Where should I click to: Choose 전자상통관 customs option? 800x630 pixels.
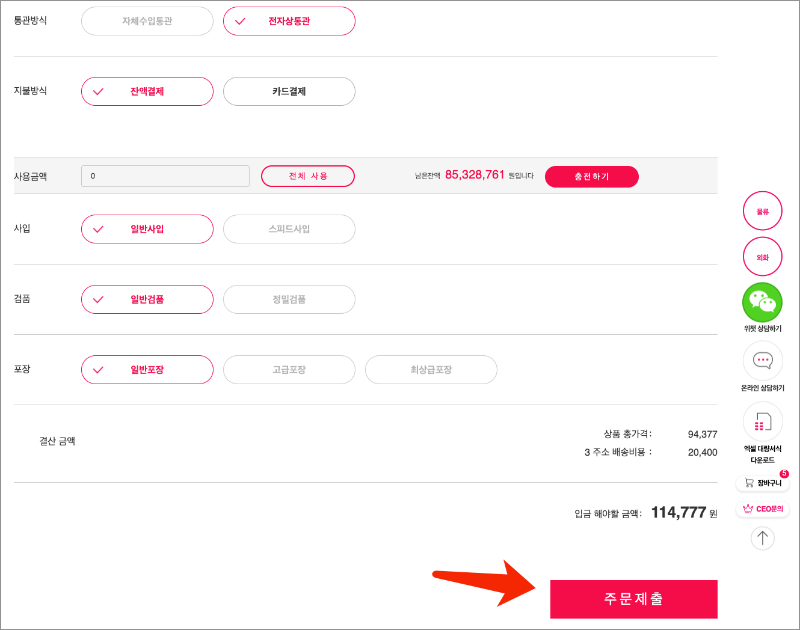pyautogui.click(x=289, y=21)
